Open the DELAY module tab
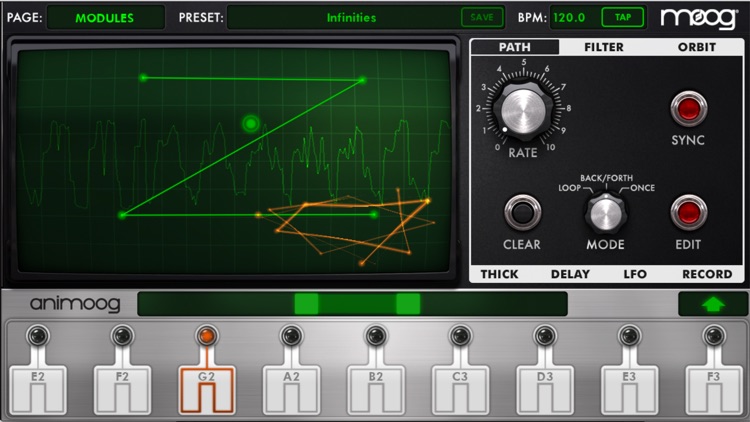The height and width of the screenshot is (422, 750). tap(570, 274)
